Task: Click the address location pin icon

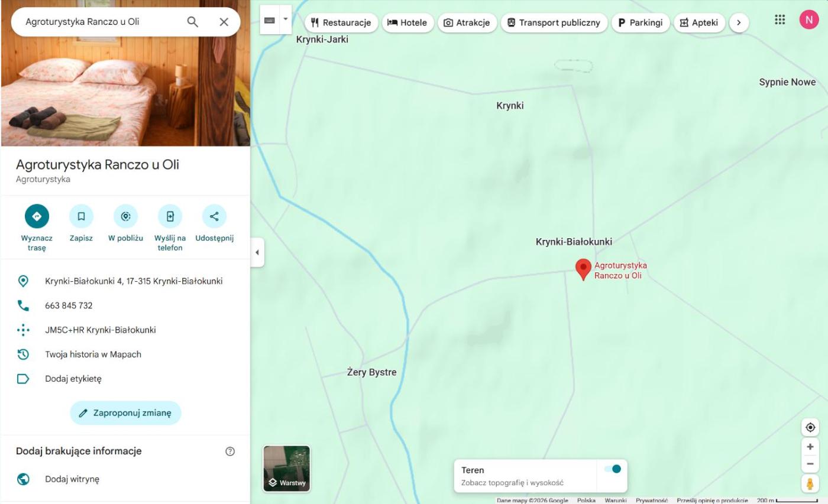Action: click(23, 281)
